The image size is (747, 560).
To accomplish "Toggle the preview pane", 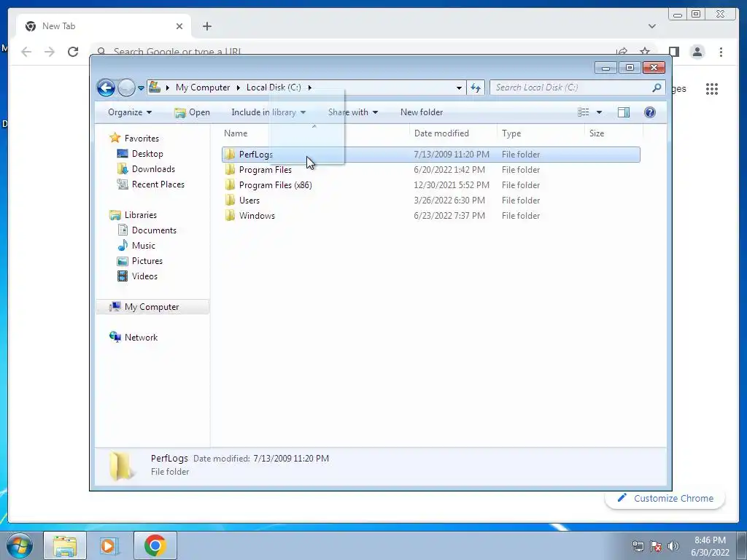I will [x=624, y=112].
